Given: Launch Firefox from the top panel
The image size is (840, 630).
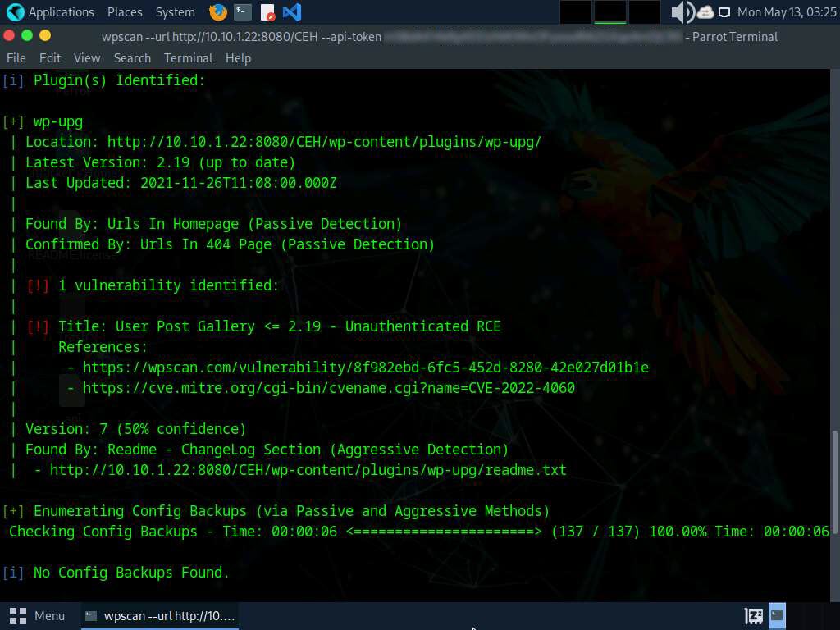Looking at the screenshot, I should pos(218,12).
